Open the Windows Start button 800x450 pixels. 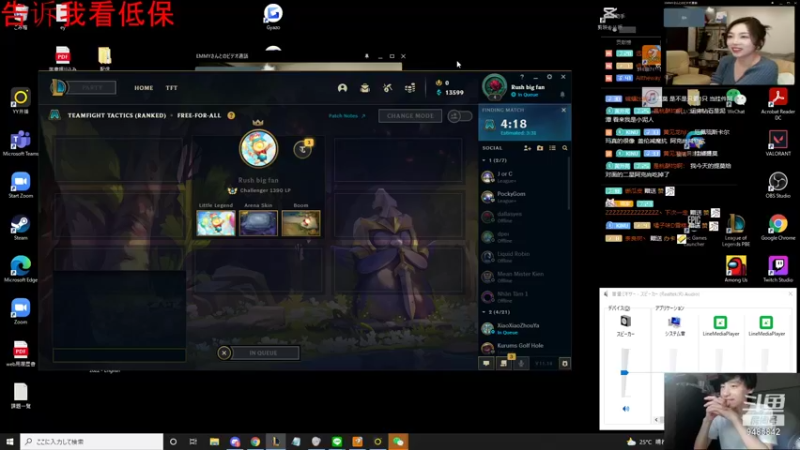(10, 441)
